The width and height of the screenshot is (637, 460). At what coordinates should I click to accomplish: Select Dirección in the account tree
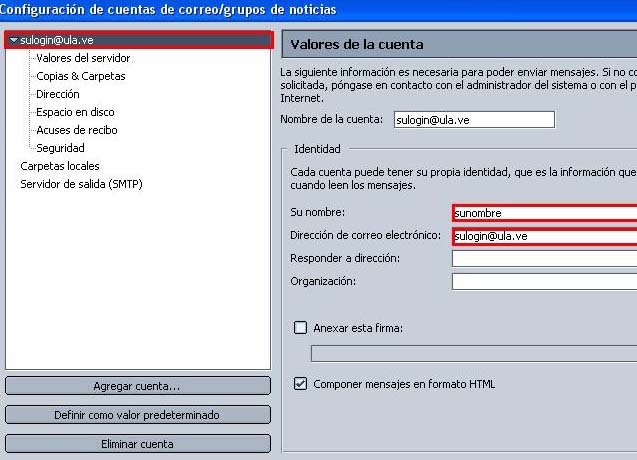point(58,94)
